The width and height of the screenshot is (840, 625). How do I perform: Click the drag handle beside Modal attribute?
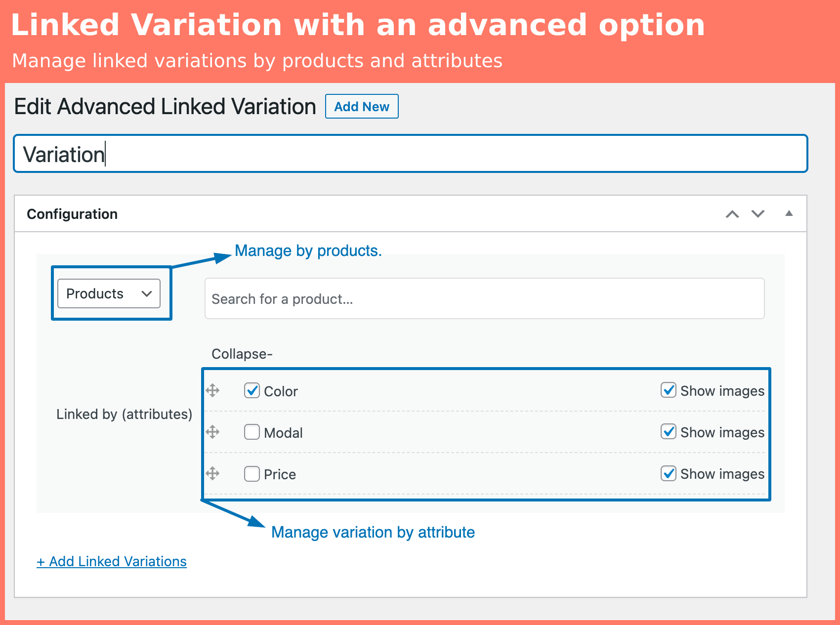pyautogui.click(x=212, y=432)
